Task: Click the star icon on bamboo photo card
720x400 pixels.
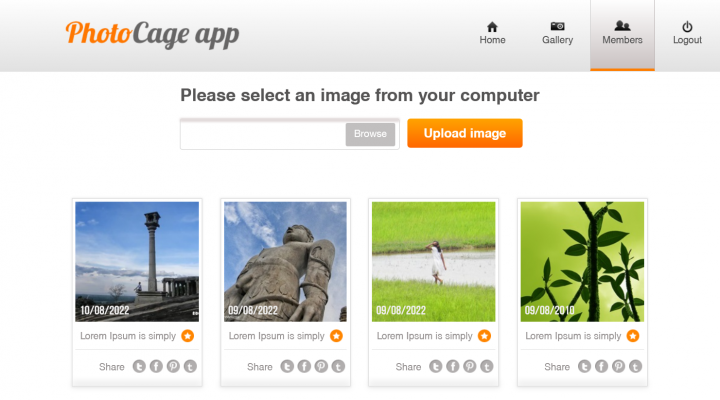Action: [x=633, y=336]
